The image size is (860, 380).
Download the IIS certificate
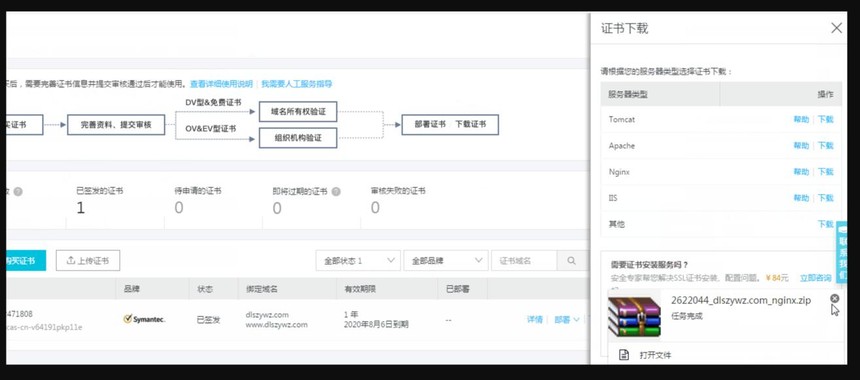point(825,197)
